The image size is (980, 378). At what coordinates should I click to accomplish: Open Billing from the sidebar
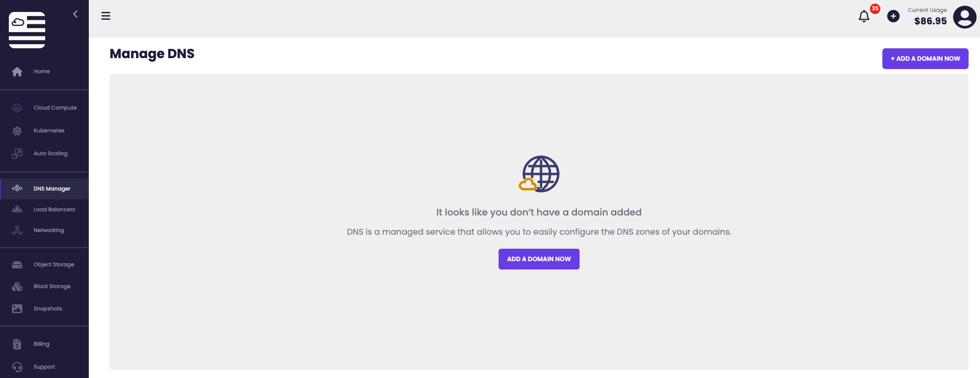[x=42, y=344]
